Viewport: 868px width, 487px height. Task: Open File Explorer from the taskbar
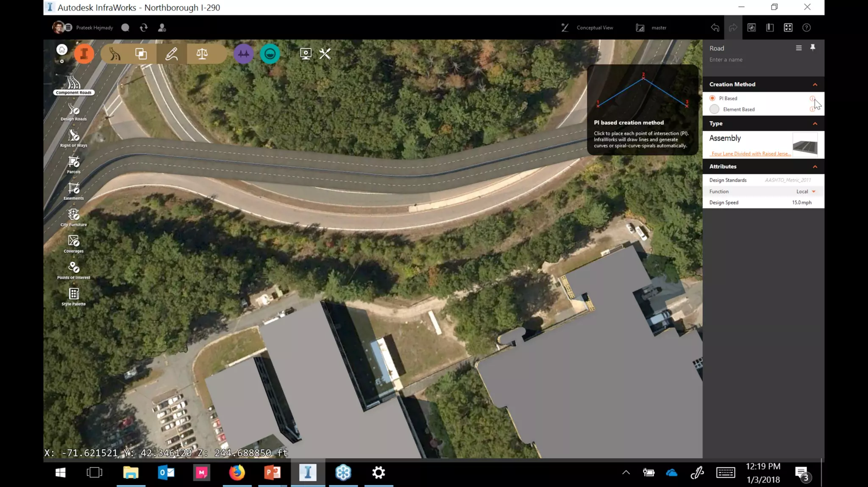131,473
